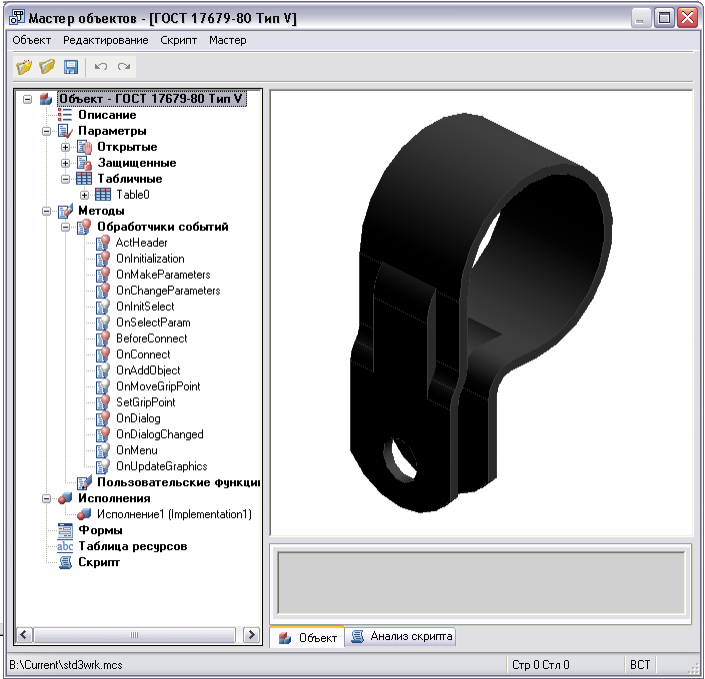Viewport: 705px width, 679px height.
Task: Click the icon beside Описание
Action: point(65,115)
